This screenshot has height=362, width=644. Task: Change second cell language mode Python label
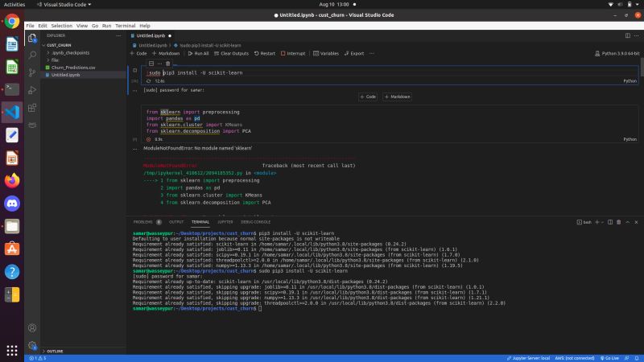pos(630,139)
